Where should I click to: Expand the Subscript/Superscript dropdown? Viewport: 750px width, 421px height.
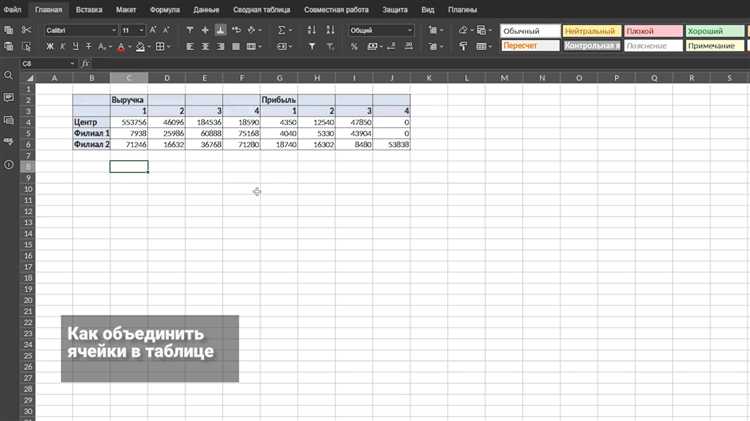110,46
